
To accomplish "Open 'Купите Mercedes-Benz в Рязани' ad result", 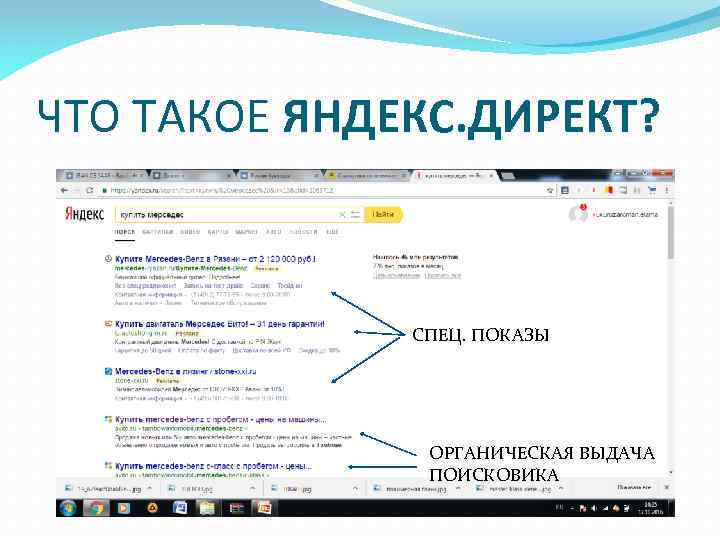I will coord(215,259).
